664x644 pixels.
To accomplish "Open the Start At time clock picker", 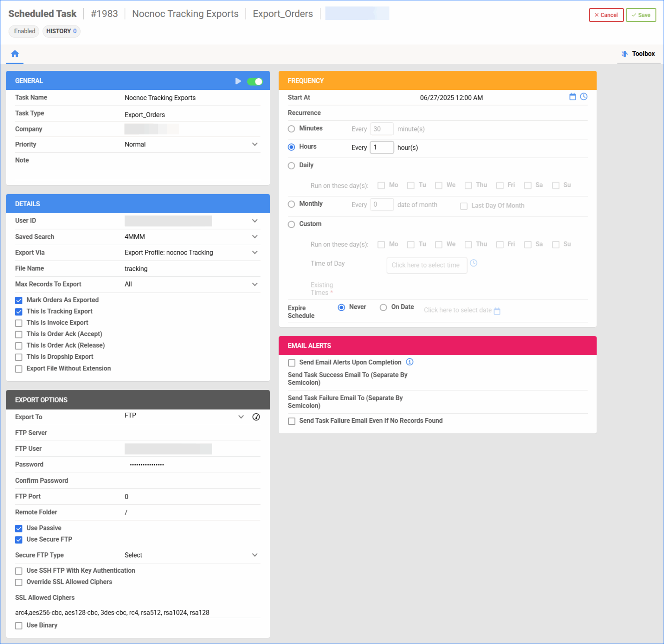I will click(x=584, y=97).
